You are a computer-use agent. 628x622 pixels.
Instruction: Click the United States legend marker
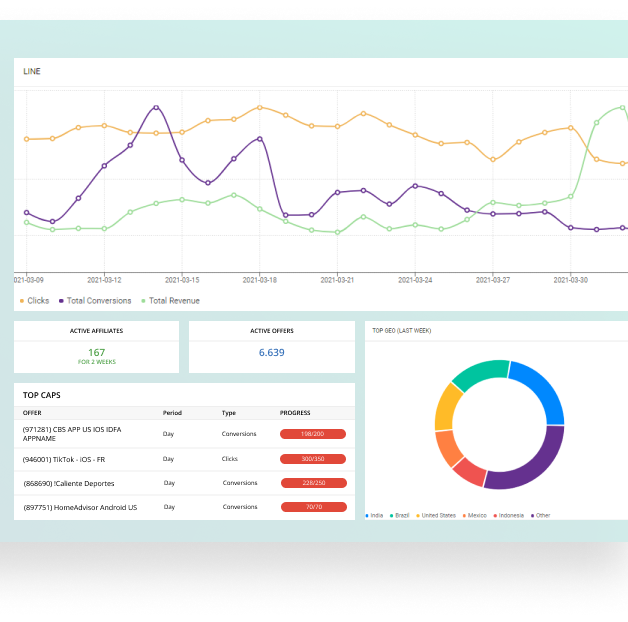[417, 515]
